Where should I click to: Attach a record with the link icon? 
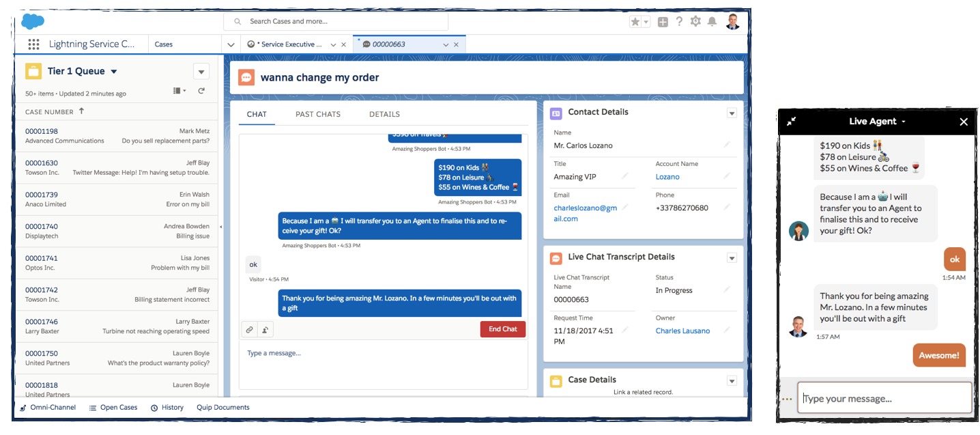(249, 329)
